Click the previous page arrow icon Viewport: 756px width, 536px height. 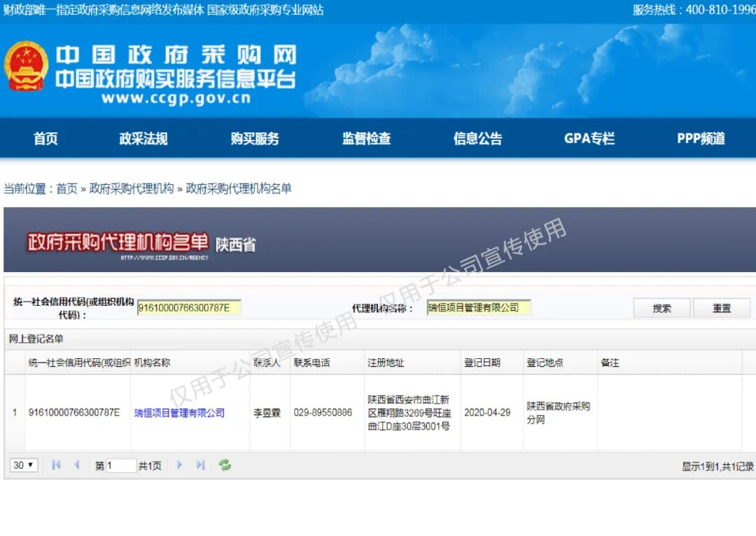[x=76, y=465]
